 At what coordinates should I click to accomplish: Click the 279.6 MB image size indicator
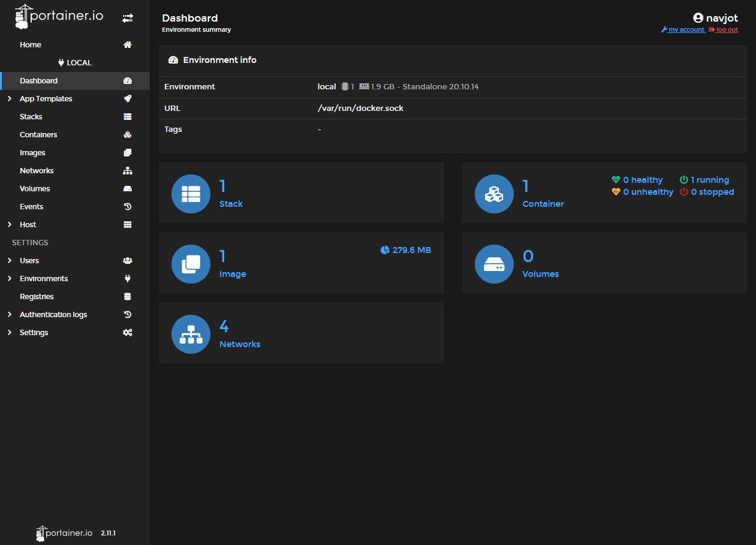[406, 250]
